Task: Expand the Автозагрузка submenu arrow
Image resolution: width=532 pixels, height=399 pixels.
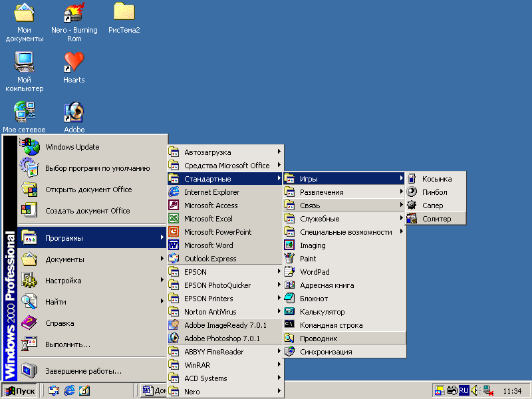Action: [279, 152]
